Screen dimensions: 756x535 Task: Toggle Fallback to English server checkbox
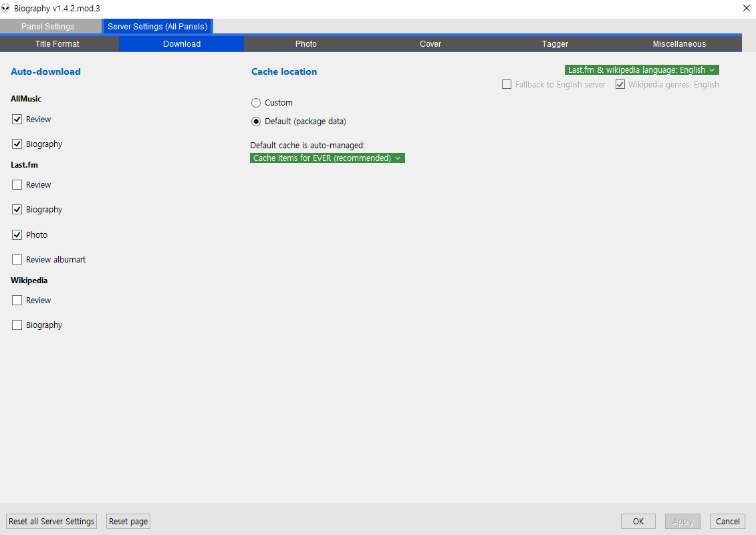pos(507,84)
